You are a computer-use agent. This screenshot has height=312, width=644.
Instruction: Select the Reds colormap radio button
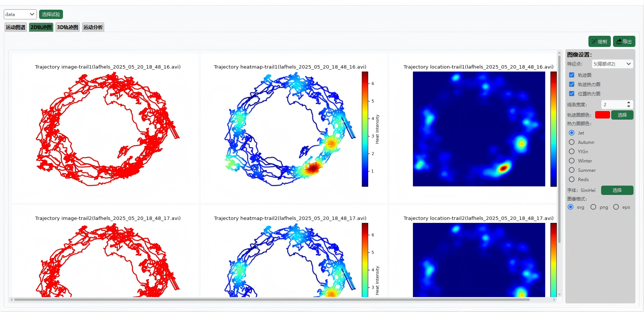(x=572, y=179)
